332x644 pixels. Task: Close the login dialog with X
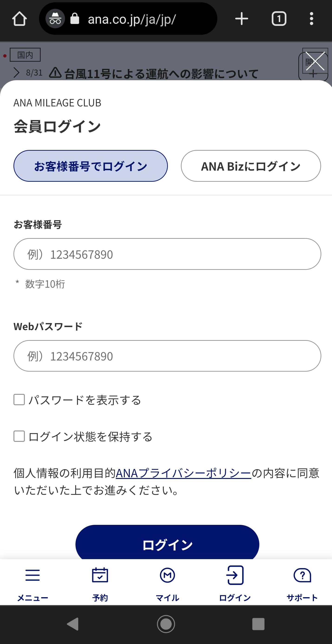pyautogui.click(x=315, y=61)
